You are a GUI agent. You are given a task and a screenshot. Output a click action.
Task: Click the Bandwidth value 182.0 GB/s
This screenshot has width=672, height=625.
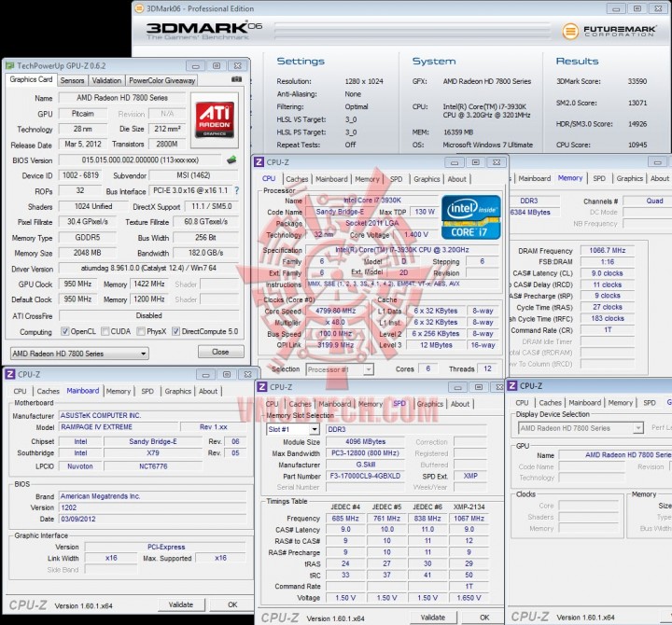click(x=205, y=253)
